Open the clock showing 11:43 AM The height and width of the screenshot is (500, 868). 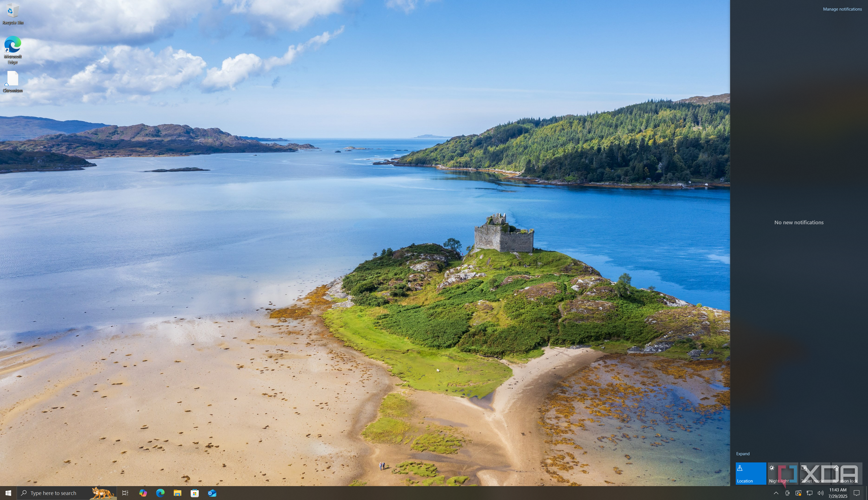coord(837,493)
